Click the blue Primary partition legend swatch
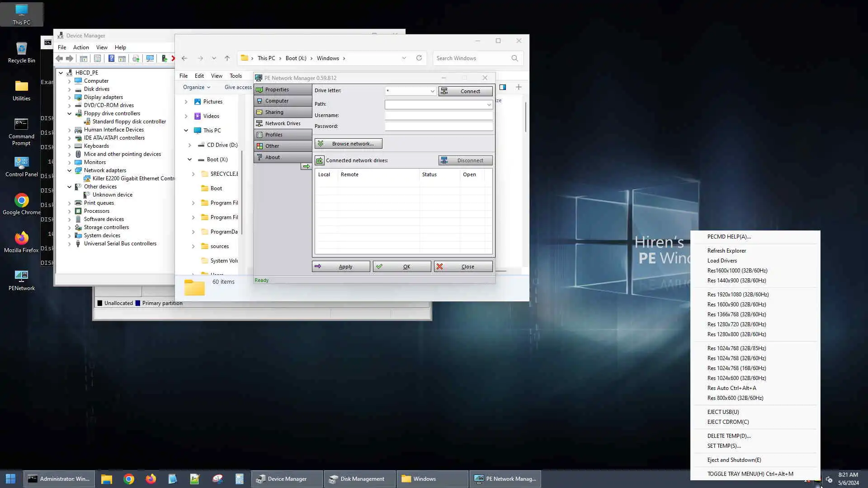 [138, 303]
